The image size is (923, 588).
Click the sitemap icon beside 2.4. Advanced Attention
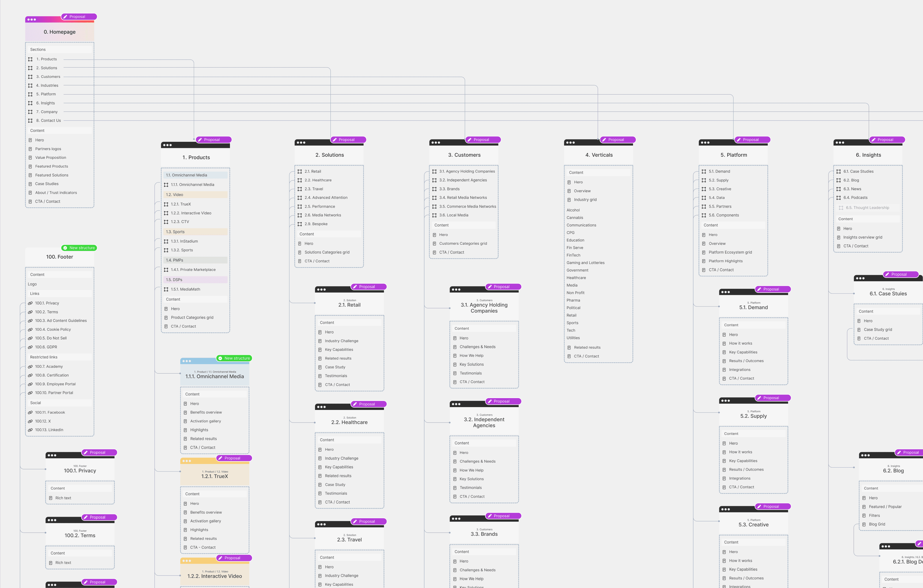(300, 198)
